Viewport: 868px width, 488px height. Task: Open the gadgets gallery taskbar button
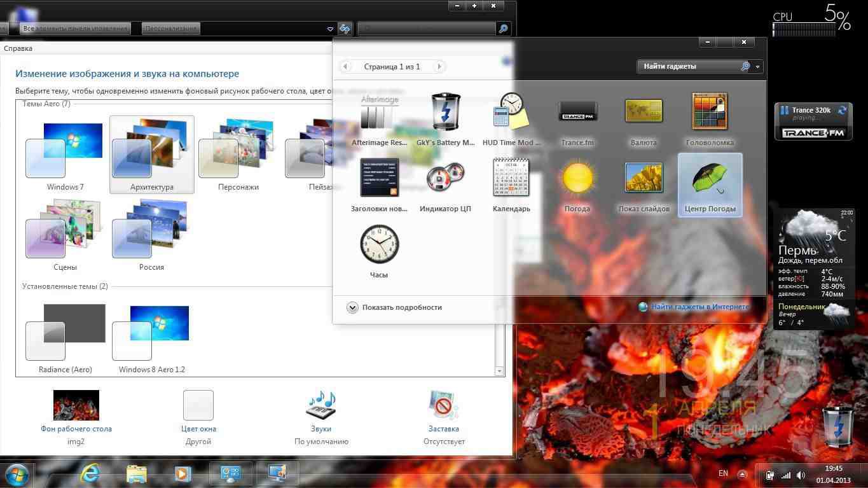pos(278,474)
